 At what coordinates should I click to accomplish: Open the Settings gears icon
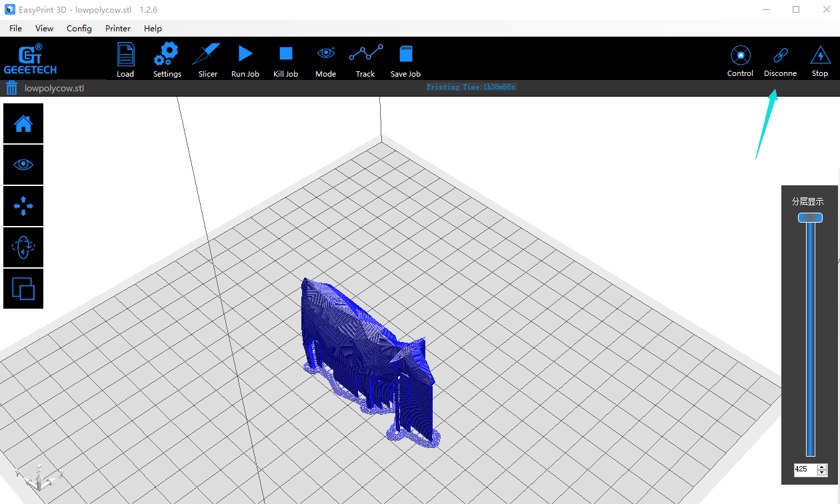(x=167, y=59)
